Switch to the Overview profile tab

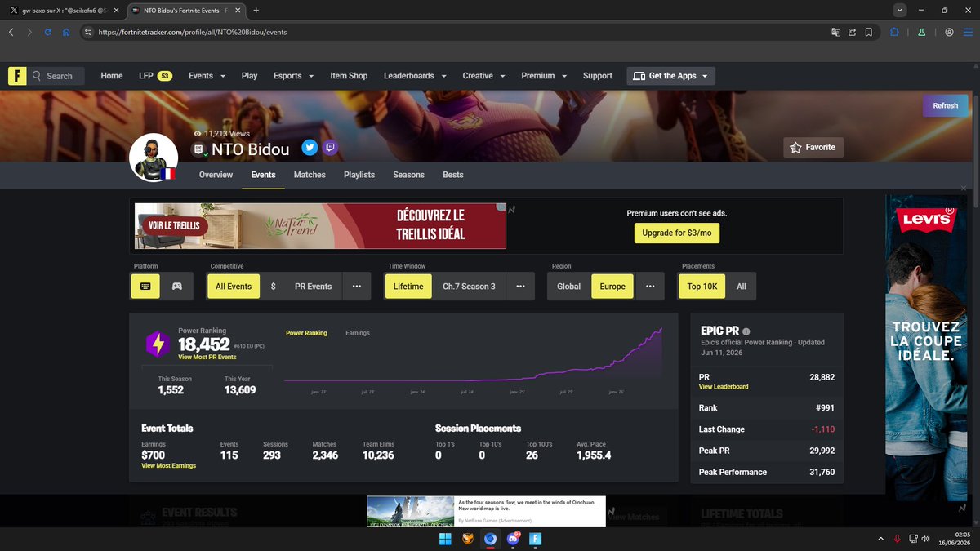[x=216, y=175]
